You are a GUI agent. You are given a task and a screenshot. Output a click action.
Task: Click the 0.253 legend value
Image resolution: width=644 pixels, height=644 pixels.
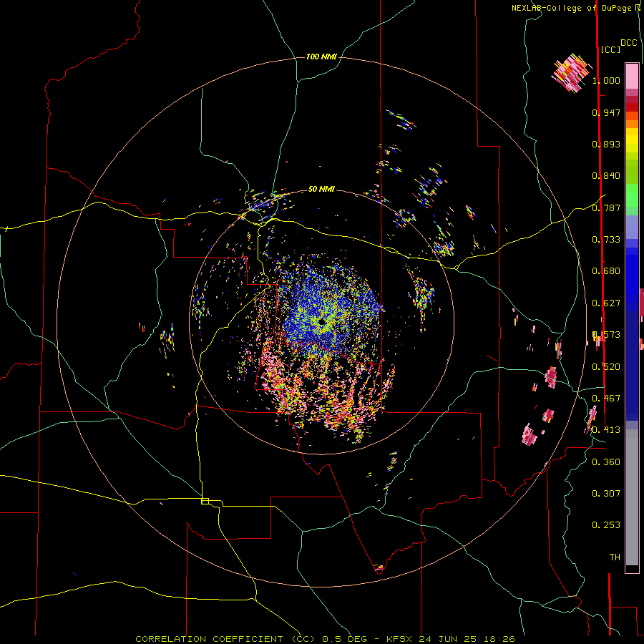pos(606,525)
